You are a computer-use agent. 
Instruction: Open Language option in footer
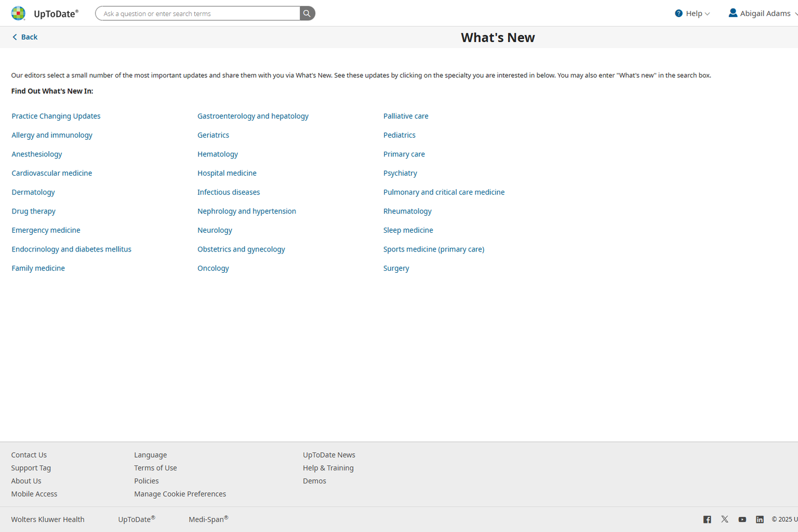[150, 455]
